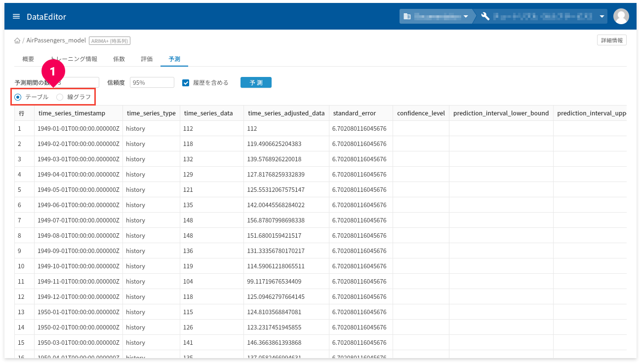Focus the 信頼度 input field
The image size is (641, 364).
[x=152, y=83]
